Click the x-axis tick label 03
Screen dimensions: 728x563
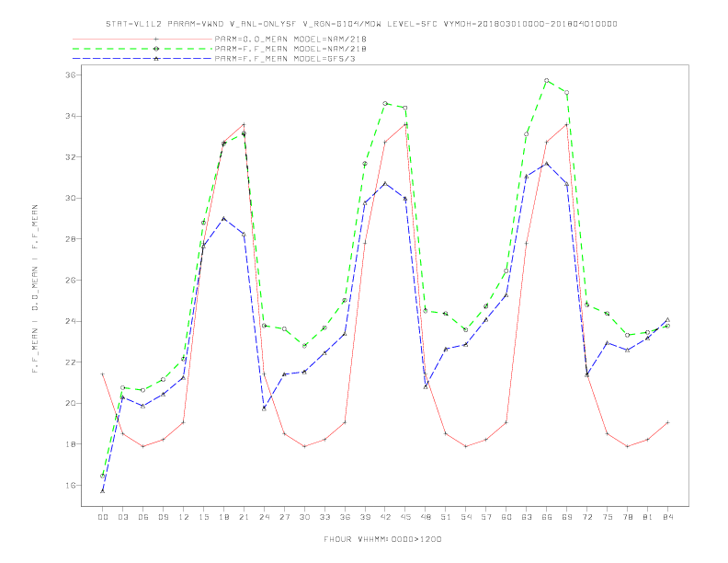tap(122, 517)
